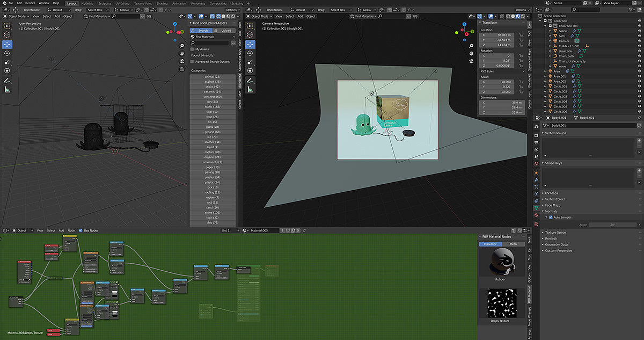644x340 pixels.
Task: Hide the Camera object via eye icon
Action: point(639,41)
